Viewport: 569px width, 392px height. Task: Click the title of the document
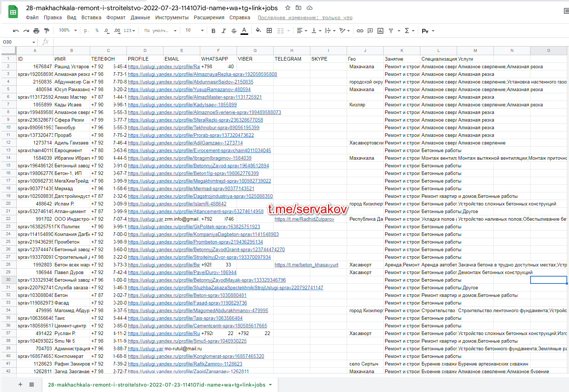click(x=152, y=8)
